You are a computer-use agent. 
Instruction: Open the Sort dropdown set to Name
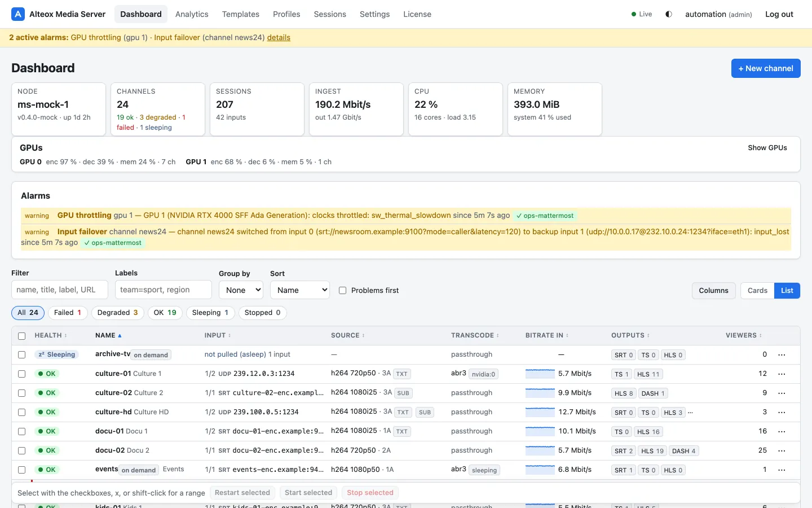point(300,290)
